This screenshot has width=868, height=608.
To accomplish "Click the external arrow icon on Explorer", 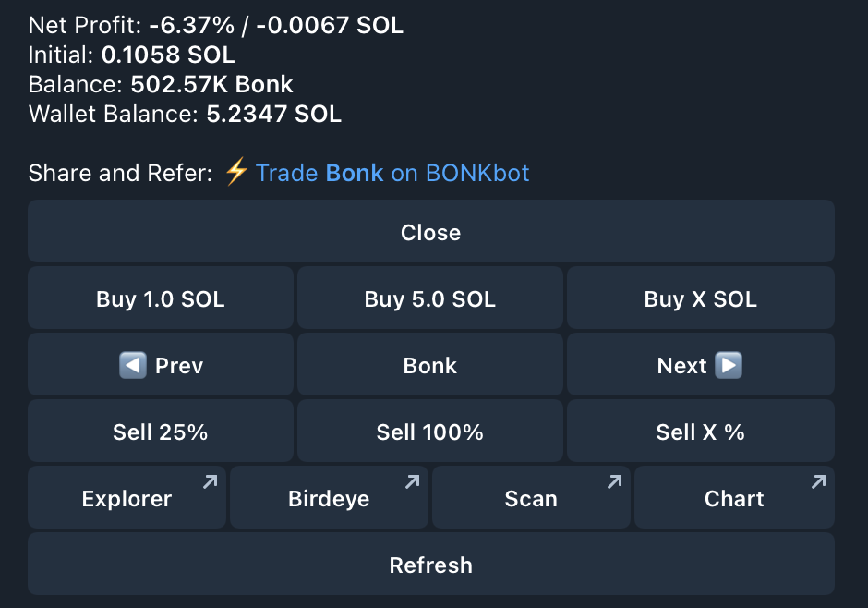I will pyautogui.click(x=211, y=481).
